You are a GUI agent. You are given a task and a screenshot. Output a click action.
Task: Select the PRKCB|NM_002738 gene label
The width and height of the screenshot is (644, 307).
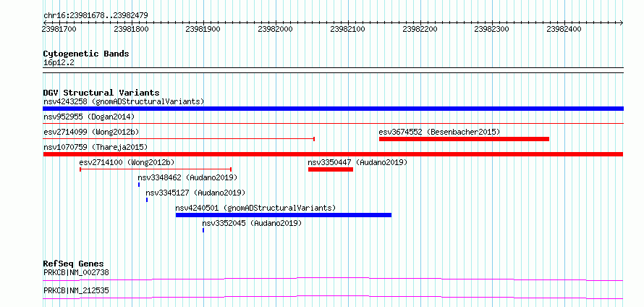[76, 272]
